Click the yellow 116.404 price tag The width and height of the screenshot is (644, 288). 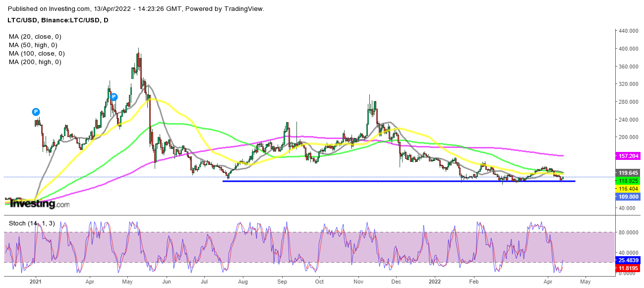(x=627, y=189)
